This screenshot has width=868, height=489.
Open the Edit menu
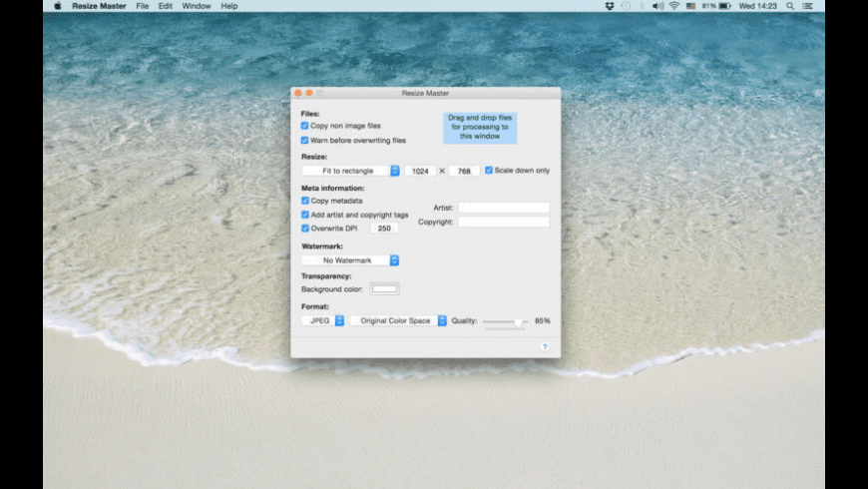[x=165, y=6]
